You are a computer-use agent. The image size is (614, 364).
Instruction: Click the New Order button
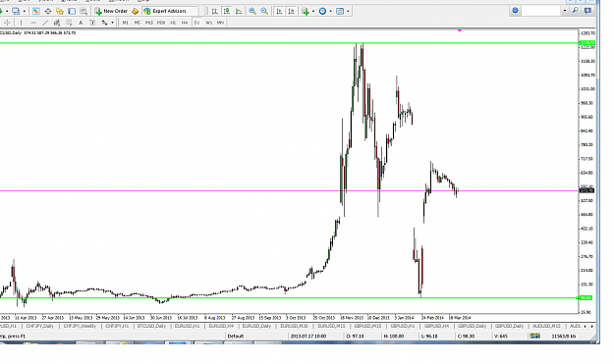(x=111, y=11)
